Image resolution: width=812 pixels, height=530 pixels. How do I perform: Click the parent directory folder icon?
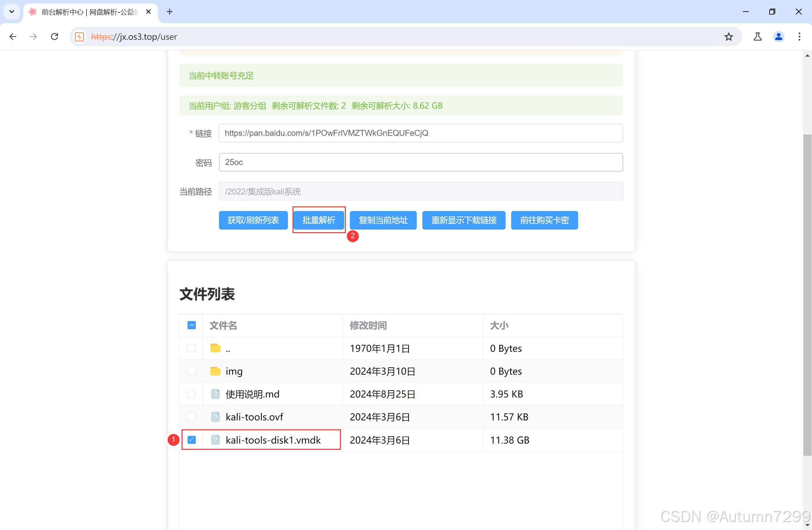click(215, 348)
